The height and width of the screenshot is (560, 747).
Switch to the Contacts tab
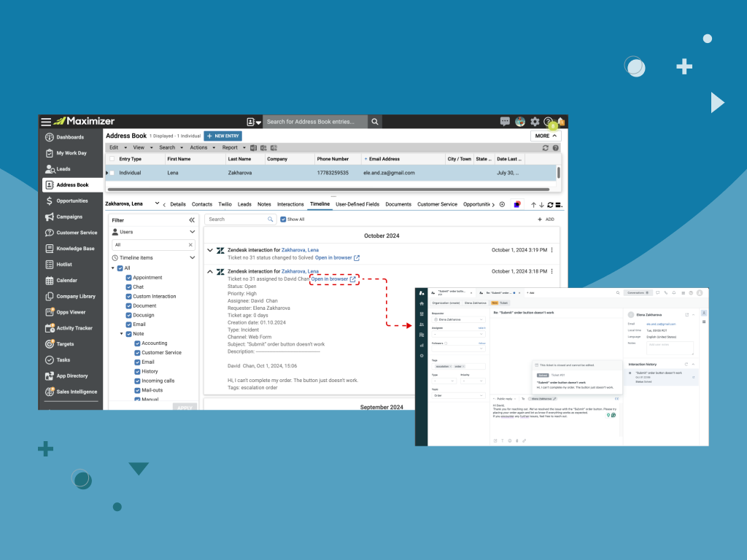click(x=202, y=204)
